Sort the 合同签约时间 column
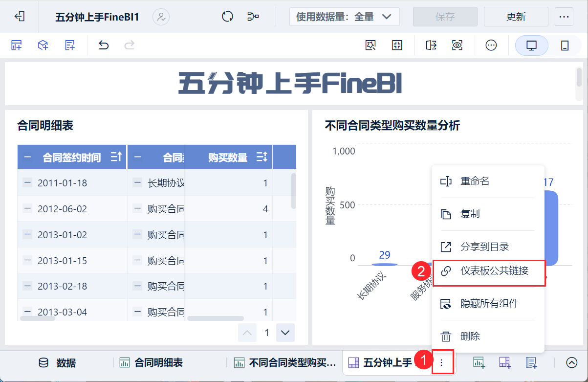 click(x=116, y=157)
